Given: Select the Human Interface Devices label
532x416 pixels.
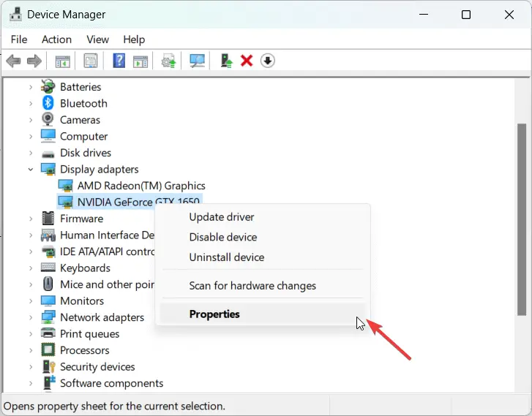Looking at the screenshot, I should tap(108, 235).
